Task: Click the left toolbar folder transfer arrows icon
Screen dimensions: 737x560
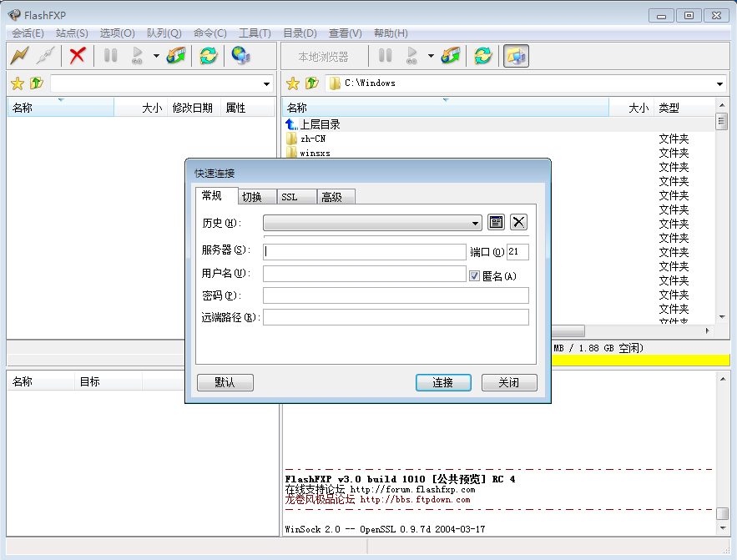Action: [176, 56]
